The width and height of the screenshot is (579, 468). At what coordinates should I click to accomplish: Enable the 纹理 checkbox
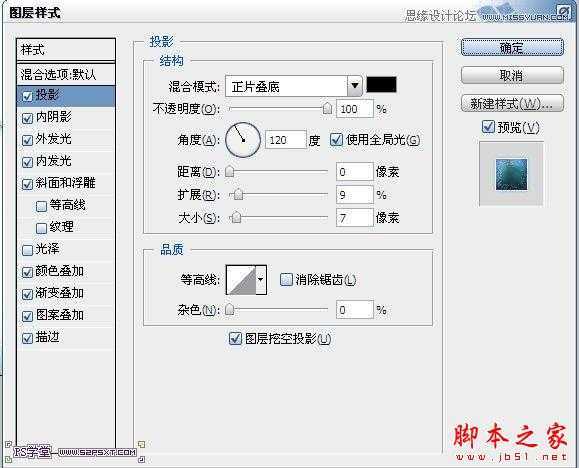41,228
